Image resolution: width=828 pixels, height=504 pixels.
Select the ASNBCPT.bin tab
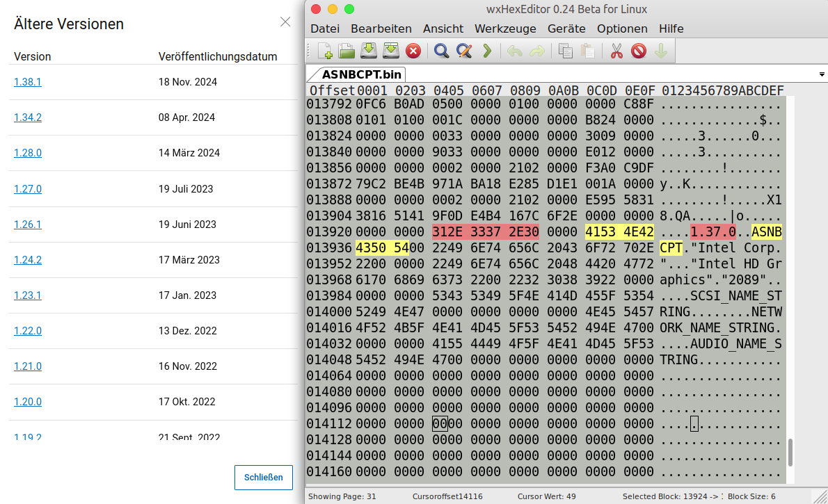362,74
